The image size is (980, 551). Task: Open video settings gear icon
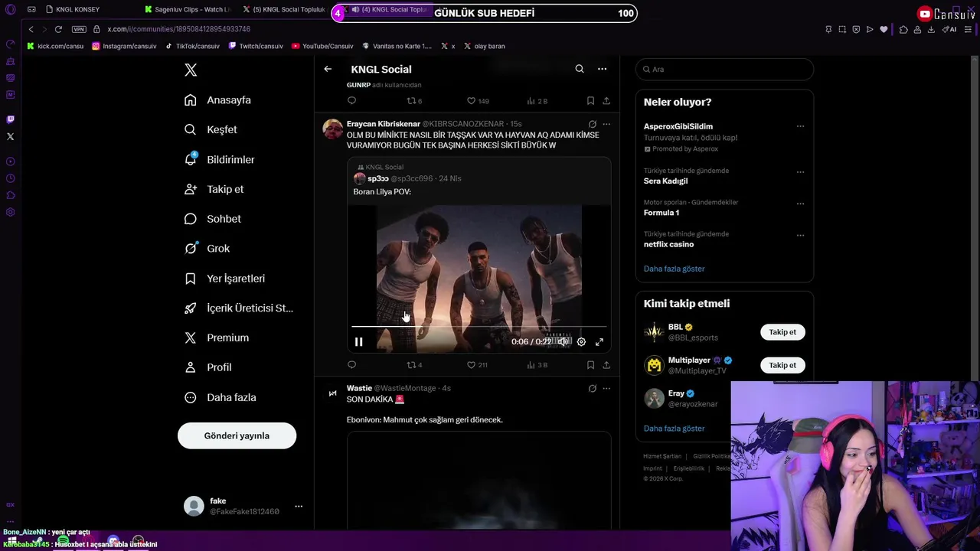[x=581, y=342]
